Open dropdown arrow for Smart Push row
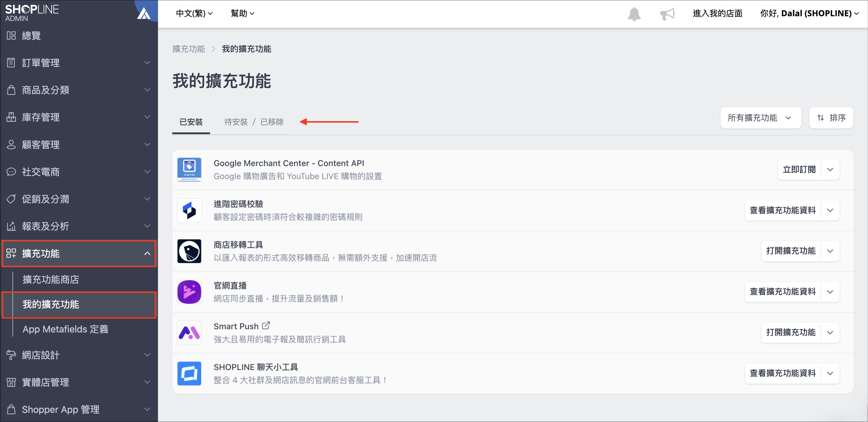The image size is (868, 422). click(x=830, y=332)
